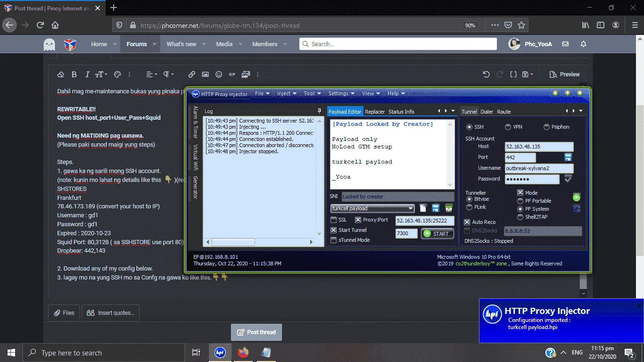Switch to the Route tab
The image size is (644, 362).
504,112
